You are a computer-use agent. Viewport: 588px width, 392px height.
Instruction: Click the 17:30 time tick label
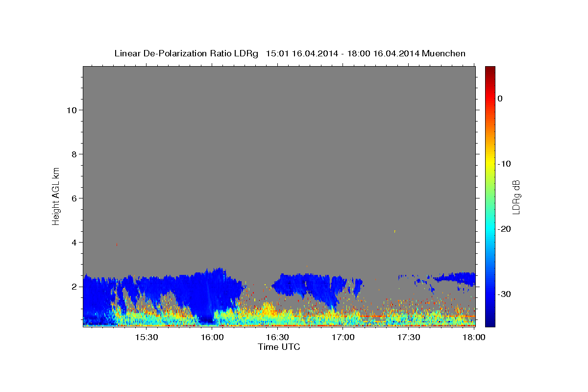click(409, 337)
